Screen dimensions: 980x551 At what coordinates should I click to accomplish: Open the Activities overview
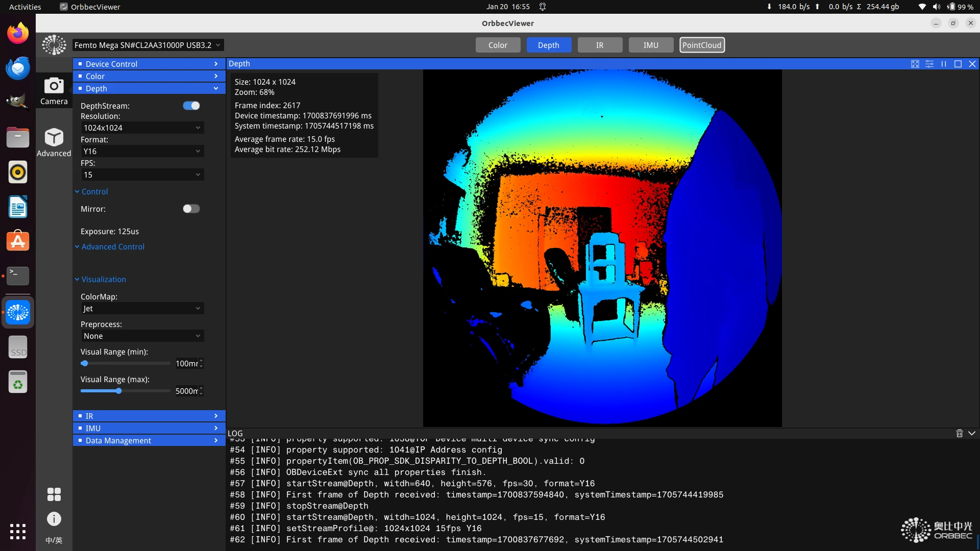(25, 7)
